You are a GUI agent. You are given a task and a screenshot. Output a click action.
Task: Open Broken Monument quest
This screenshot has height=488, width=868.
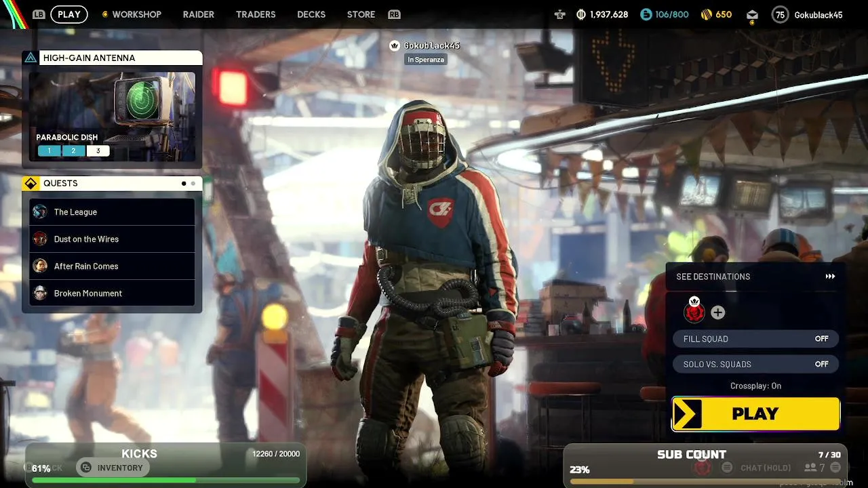point(112,293)
